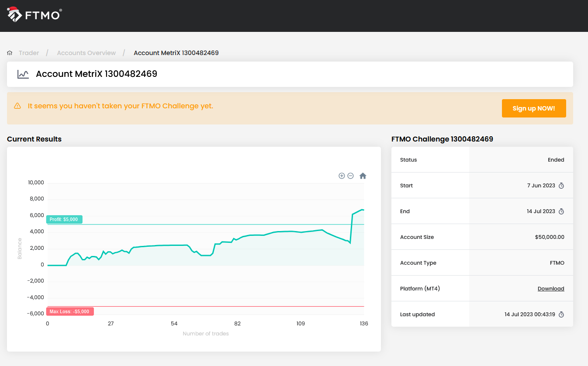The width and height of the screenshot is (588, 366).
Task: Click the FTMO Challenge 1300482469 heading
Action: 442,139
